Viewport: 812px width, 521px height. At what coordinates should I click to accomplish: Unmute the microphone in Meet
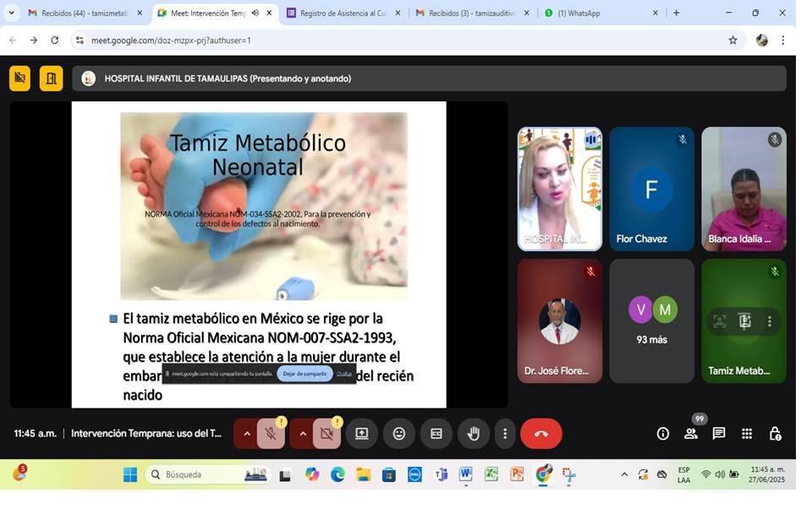click(271, 434)
